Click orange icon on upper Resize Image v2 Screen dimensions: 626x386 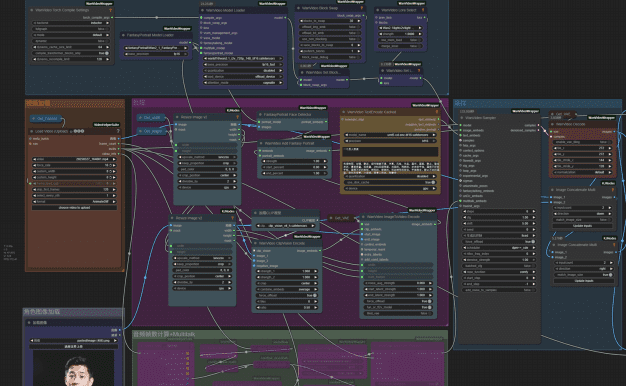point(237,117)
